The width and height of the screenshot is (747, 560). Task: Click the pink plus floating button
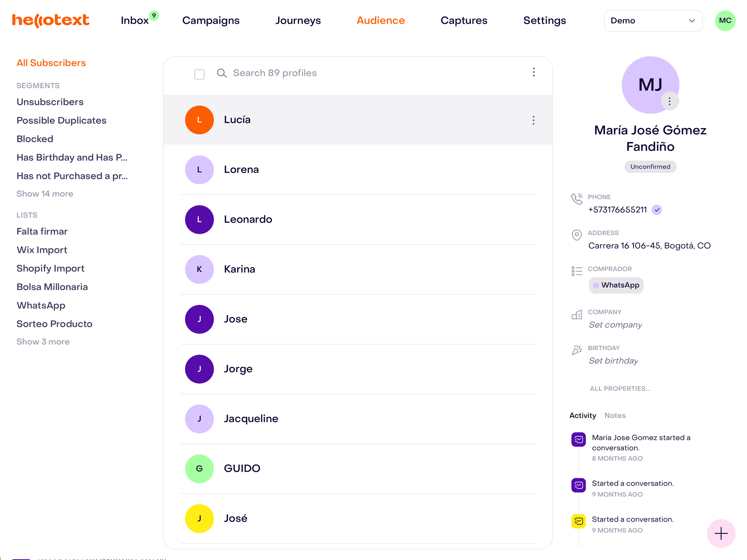pos(721,533)
